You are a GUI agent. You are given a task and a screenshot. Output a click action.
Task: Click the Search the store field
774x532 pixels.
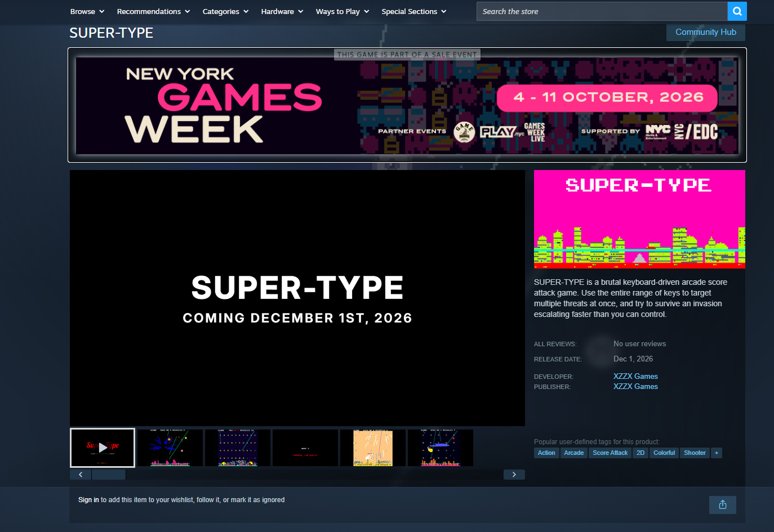coord(602,11)
